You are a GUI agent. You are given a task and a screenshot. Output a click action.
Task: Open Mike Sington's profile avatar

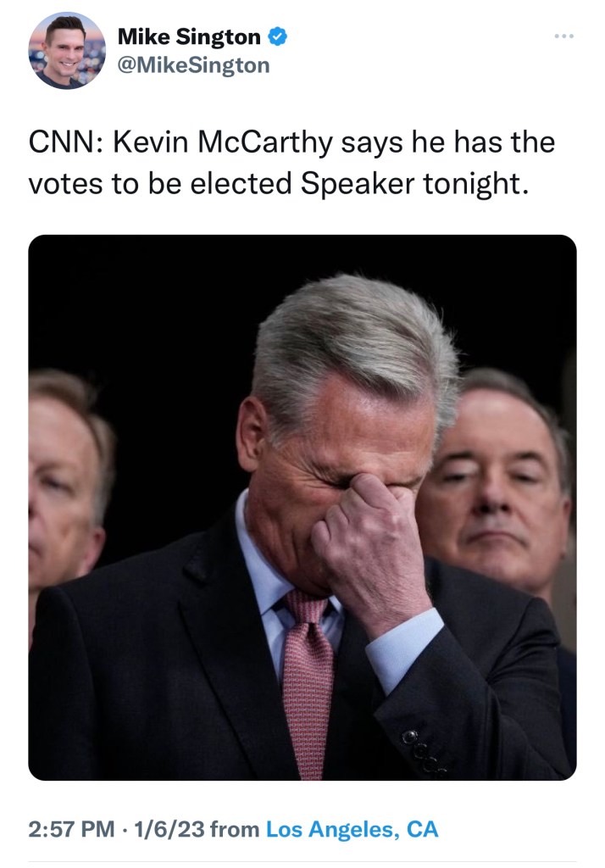[67, 51]
